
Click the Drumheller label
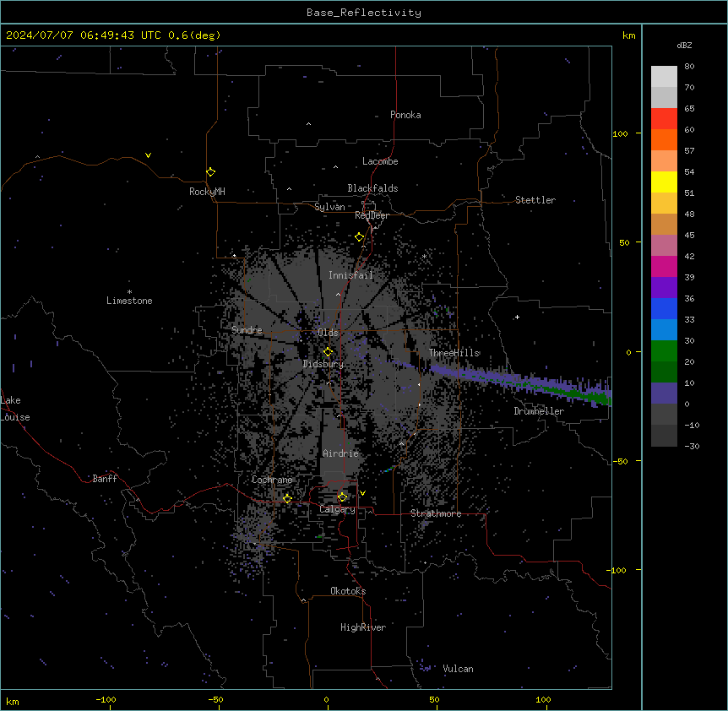539,411
